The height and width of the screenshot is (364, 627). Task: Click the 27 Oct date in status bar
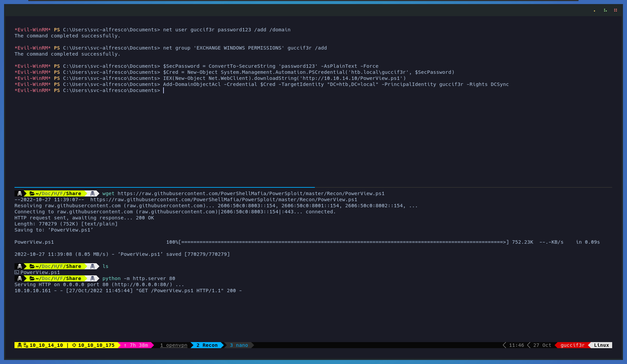point(542,345)
